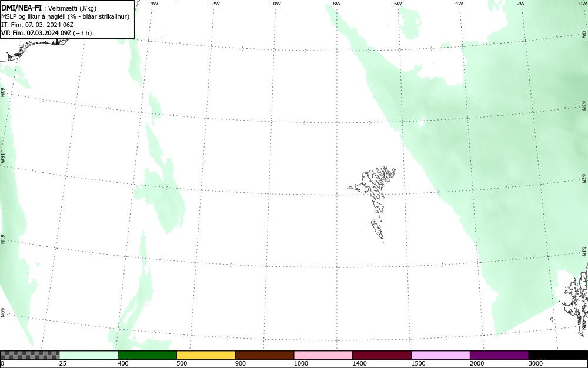Click the checkered 0–25 legend swatch
Viewport: 588px width, 368px height.
pos(29,355)
